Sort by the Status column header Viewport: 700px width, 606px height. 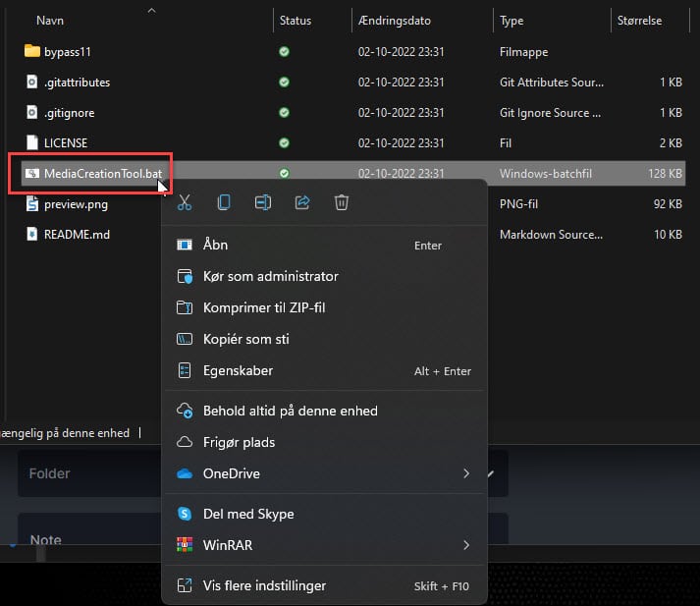pyautogui.click(x=296, y=21)
